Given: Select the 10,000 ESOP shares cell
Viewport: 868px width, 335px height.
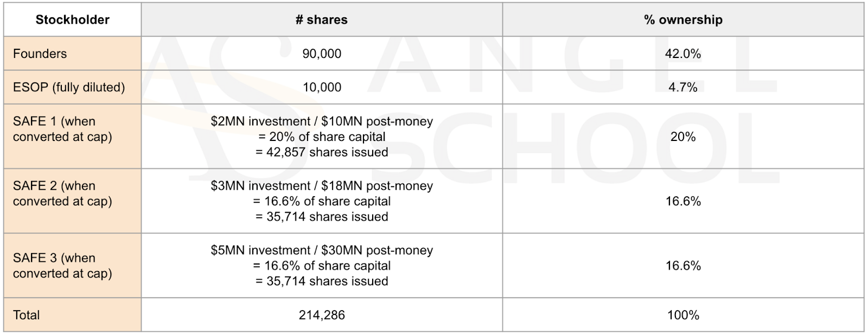Looking at the screenshot, I should click(x=322, y=87).
